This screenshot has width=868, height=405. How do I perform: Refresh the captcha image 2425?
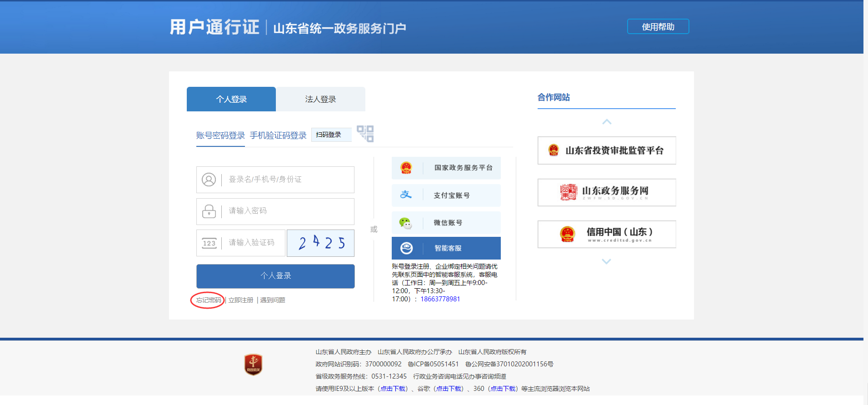[x=320, y=243]
